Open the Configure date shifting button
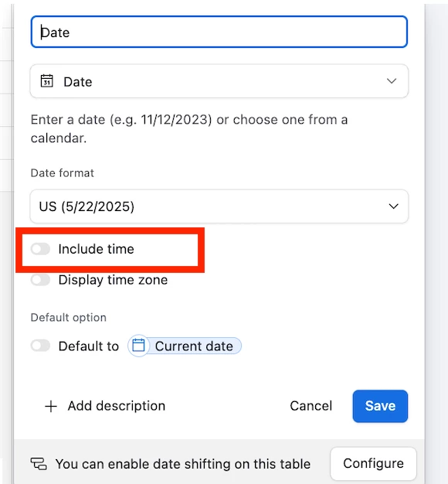 click(373, 463)
